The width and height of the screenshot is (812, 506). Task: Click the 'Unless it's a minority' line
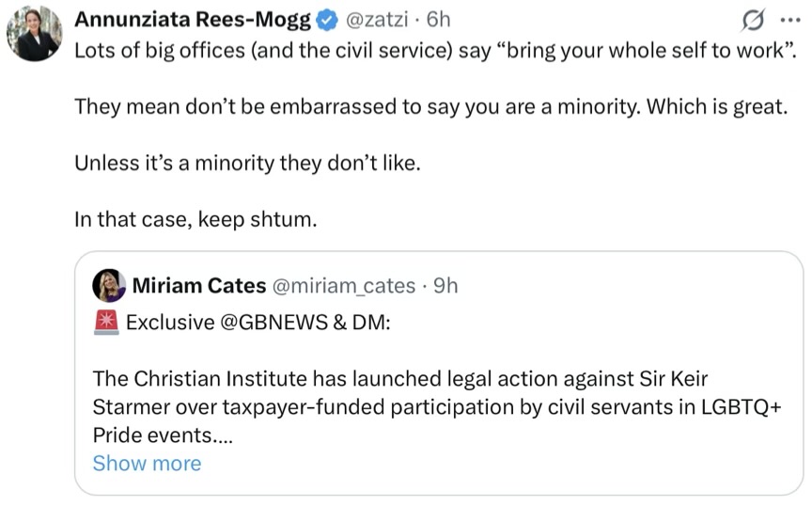click(248, 163)
